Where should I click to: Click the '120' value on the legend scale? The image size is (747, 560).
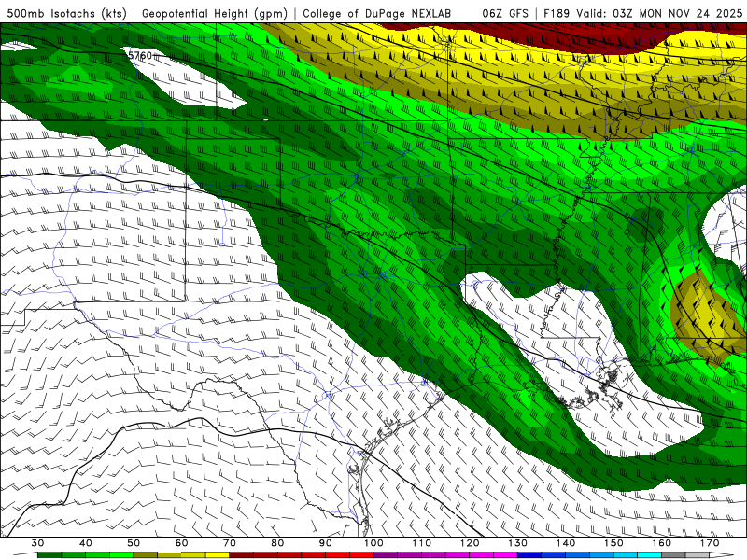[470, 543]
